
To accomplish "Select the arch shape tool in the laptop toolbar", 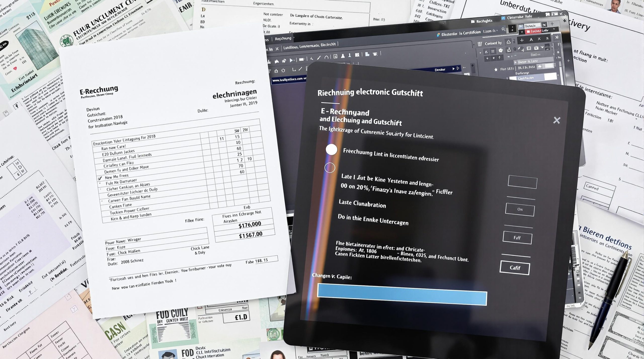I will tap(326, 57).
